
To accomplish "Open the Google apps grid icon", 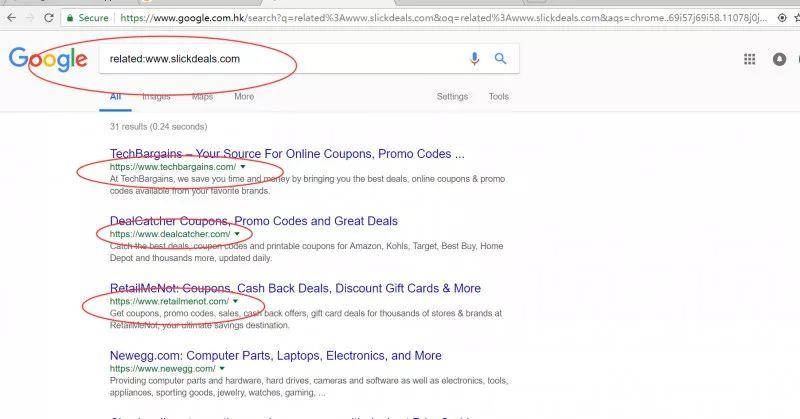I will (x=749, y=59).
